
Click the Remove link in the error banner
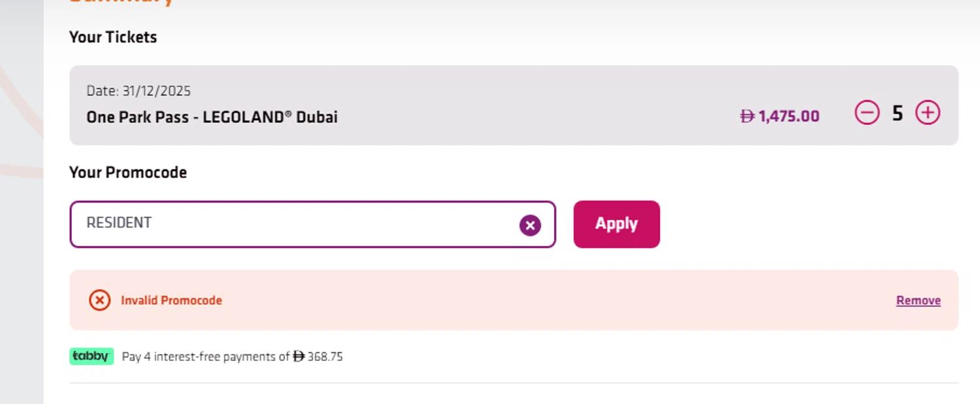point(918,301)
